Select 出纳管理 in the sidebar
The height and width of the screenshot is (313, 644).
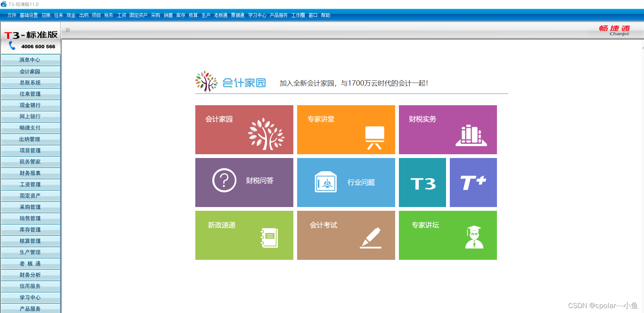click(x=31, y=139)
